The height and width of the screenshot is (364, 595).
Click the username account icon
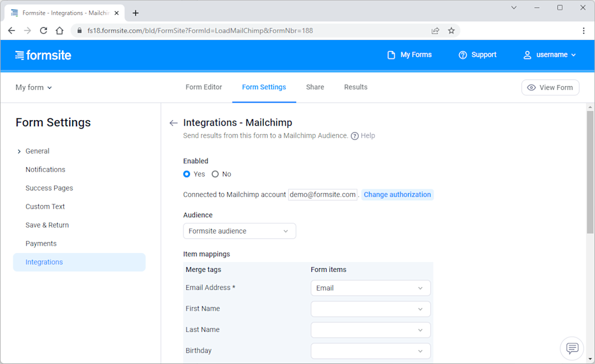[x=527, y=55]
